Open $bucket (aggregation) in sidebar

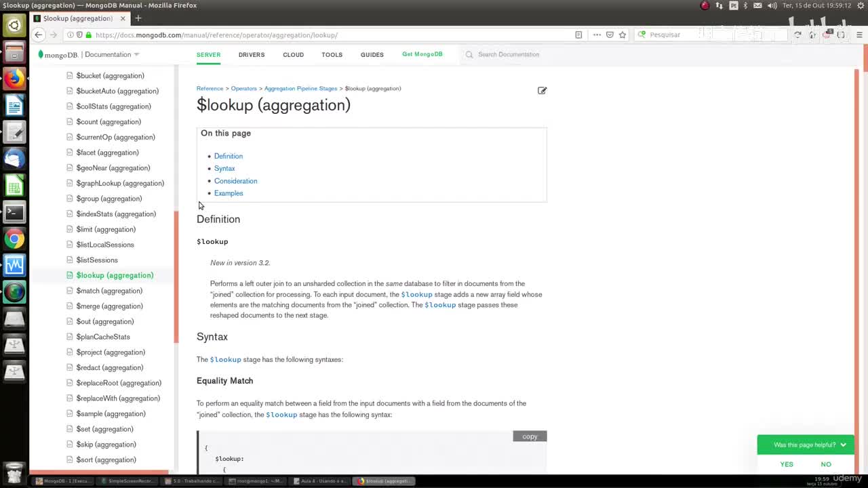(x=110, y=76)
